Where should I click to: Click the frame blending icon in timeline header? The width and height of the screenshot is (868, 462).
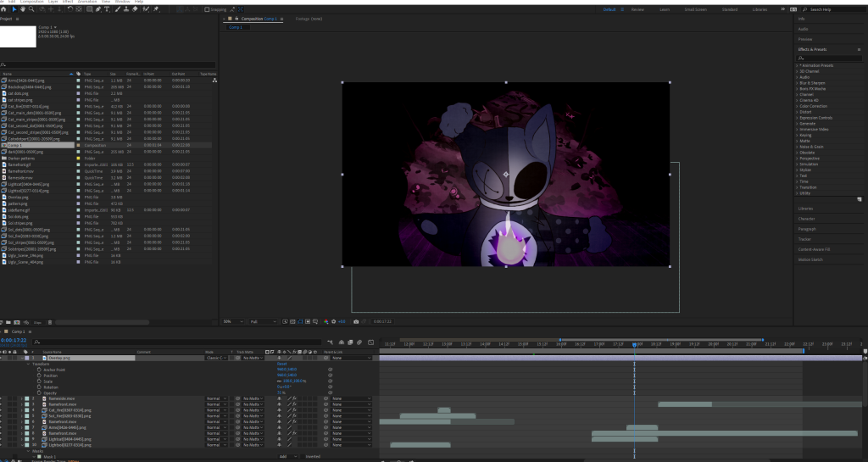coord(350,342)
